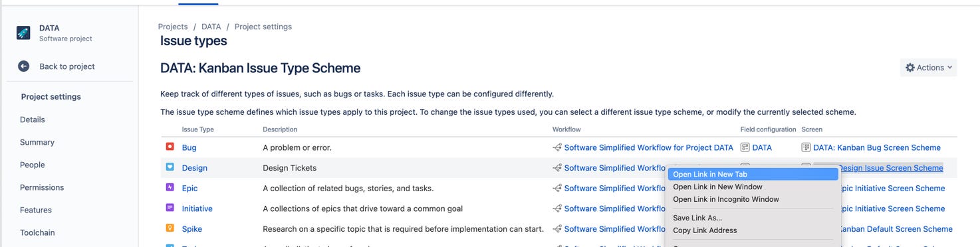Click the orange Spike issue type icon
This screenshot has height=247, width=980.
pyautogui.click(x=170, y=228)
